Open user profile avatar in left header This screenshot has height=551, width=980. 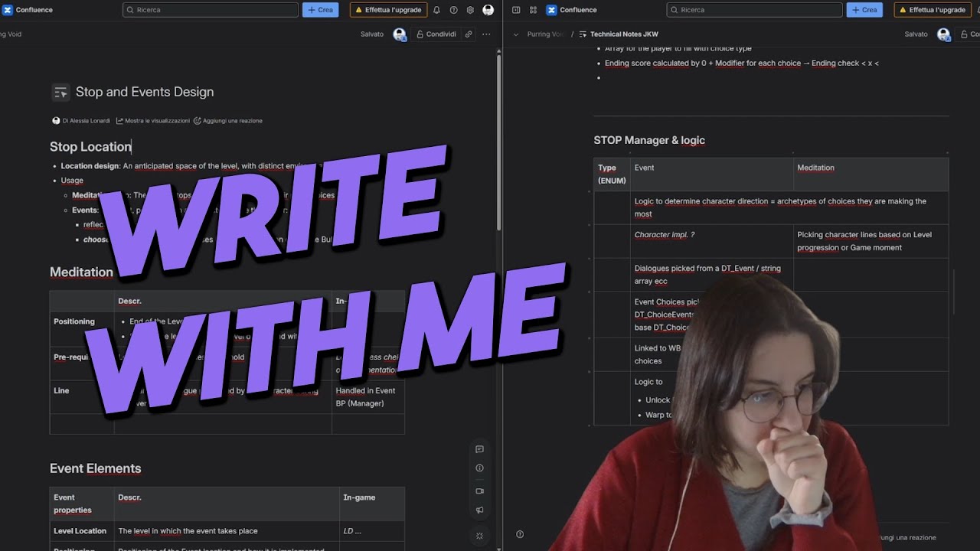(488, 10)
